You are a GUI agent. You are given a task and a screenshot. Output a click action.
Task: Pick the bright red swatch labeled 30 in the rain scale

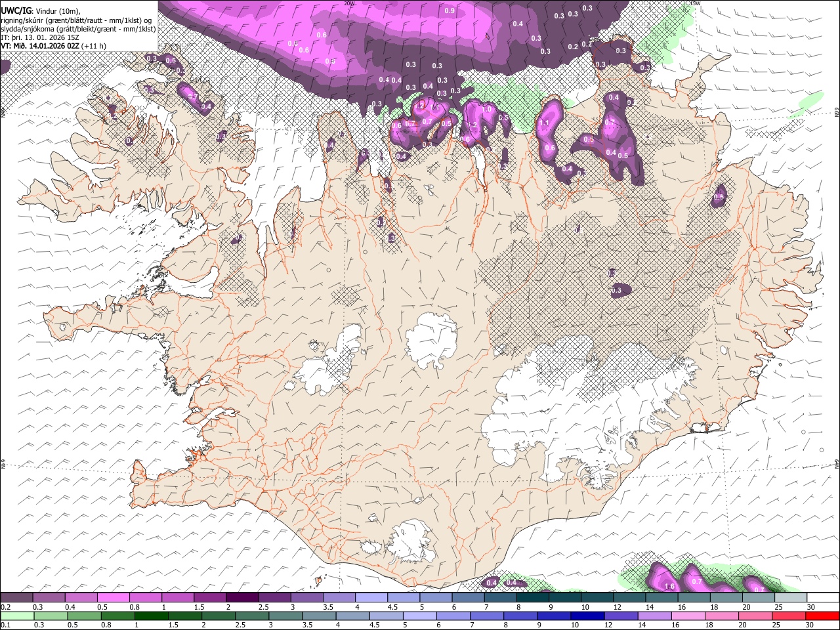823,616
